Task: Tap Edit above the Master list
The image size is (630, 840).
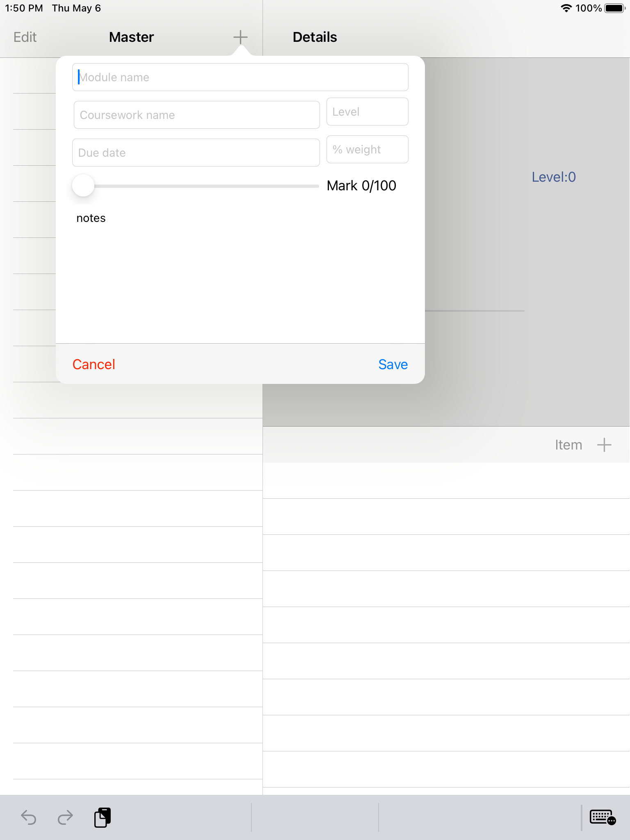Action: point(25,37)
